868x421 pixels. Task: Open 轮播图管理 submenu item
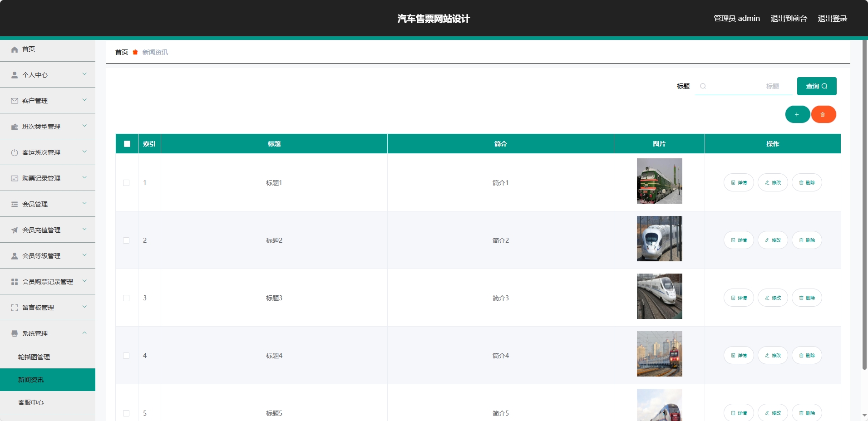point(48,357)
